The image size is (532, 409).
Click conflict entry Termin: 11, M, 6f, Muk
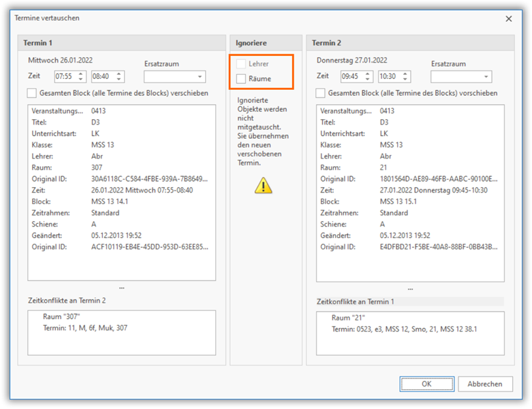coord(85,328)
